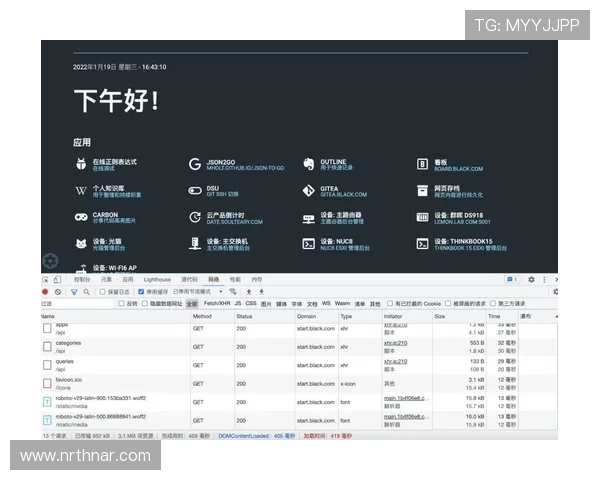Select the categories request row
Viewport: 600px width, 480px height.
coord(299,347)
